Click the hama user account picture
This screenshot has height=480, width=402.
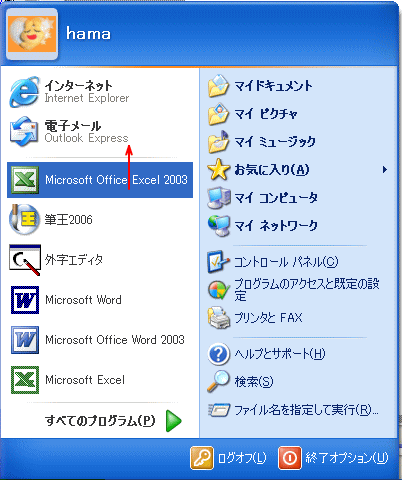[32, 34]
